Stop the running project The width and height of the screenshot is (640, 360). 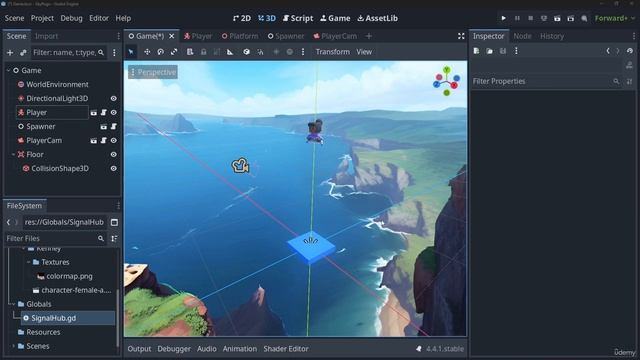click(x=531, y=18)
